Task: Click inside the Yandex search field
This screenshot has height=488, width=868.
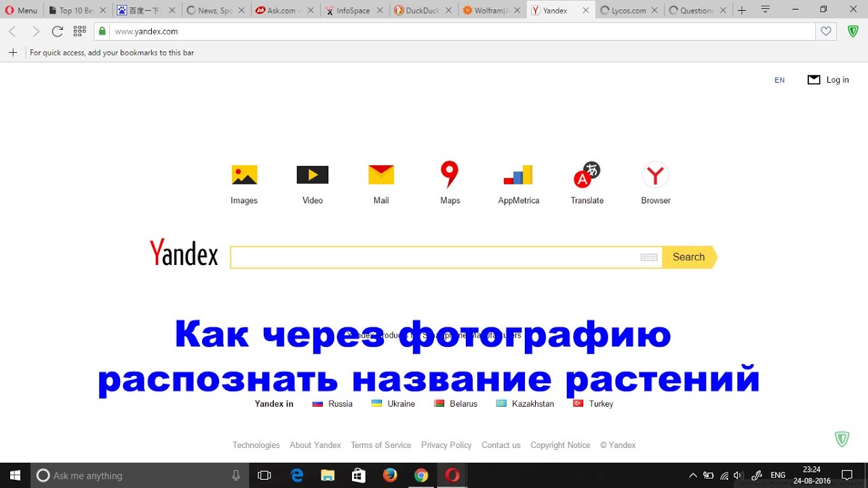Action: tap(434, 258)
